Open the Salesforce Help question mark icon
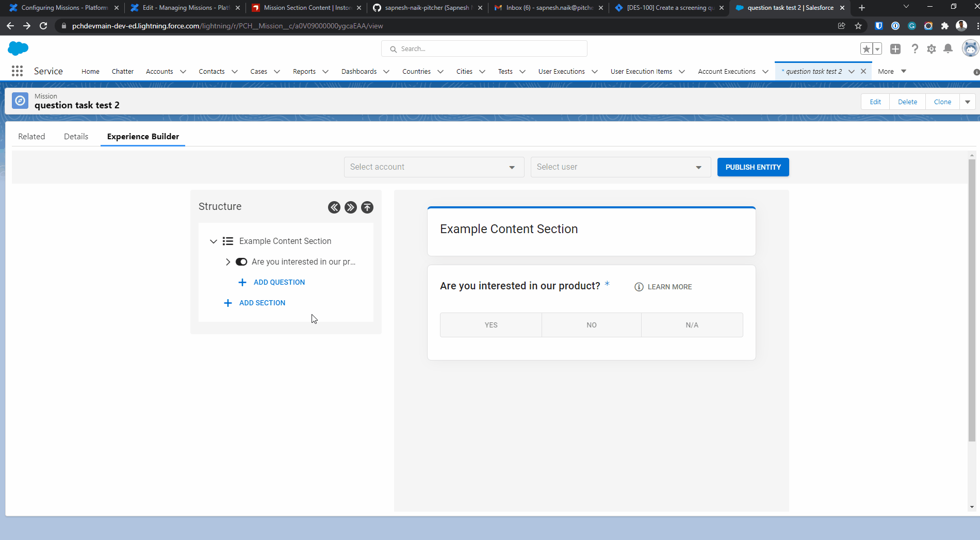 click(x=914, y=49)
